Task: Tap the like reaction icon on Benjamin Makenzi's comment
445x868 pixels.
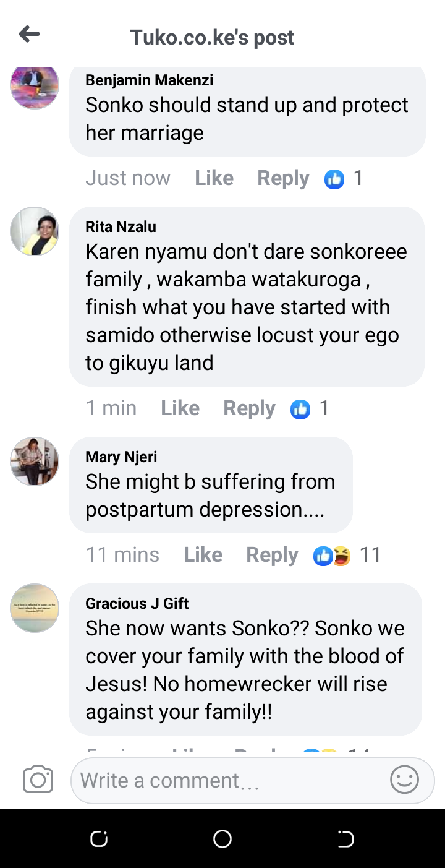Action: click(334, 179)
